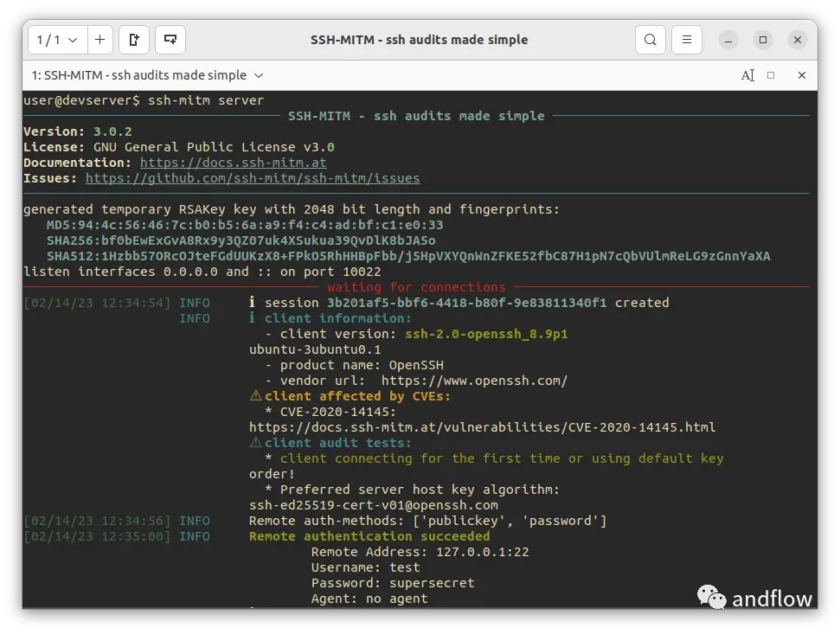Expand the 1/1 tab switcher dropdown
This screenshot has height=634, width=840.
tap(57, 40)
